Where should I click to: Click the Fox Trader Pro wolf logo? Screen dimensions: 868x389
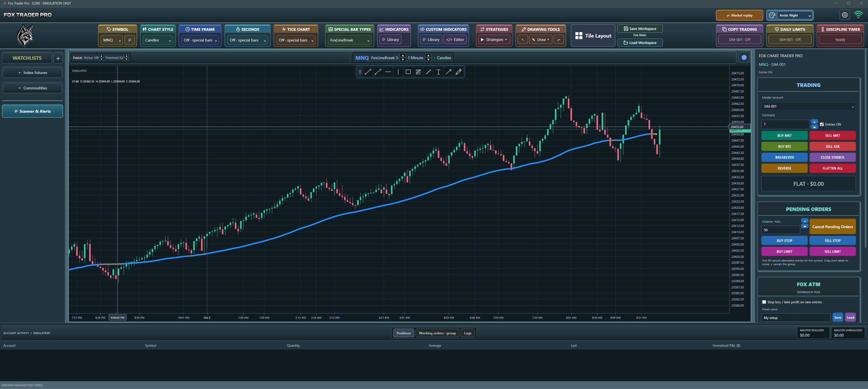coord(25,36)
